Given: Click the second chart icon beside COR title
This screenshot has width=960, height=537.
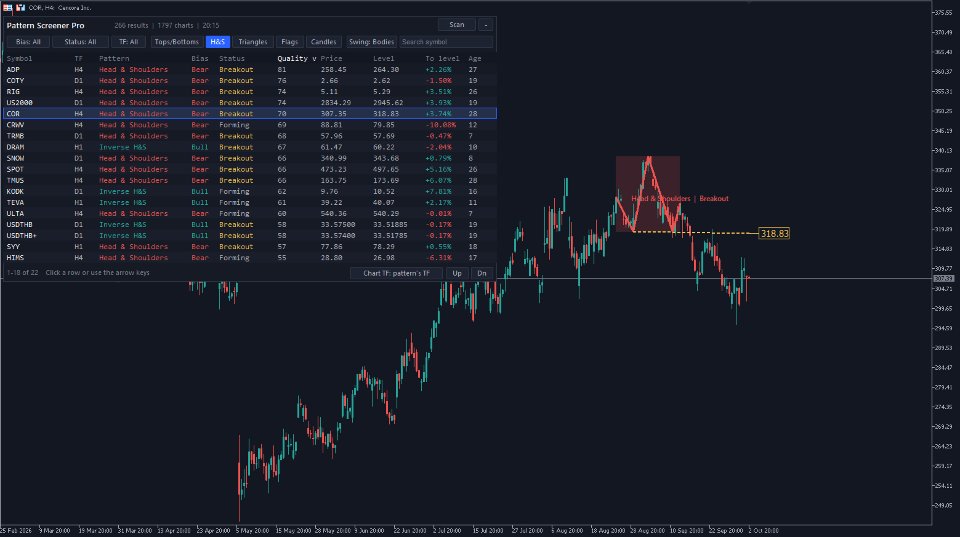Looking at the screenshot, I should 20,7.
